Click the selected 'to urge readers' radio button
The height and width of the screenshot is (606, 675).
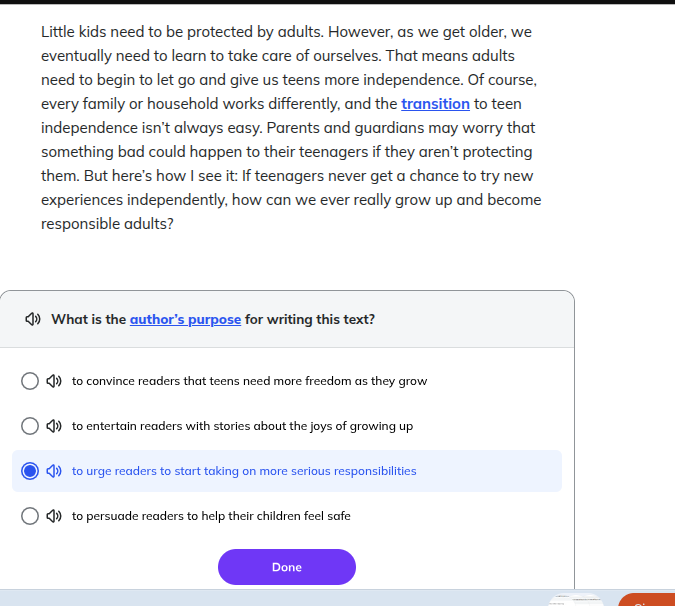(30, 471)
